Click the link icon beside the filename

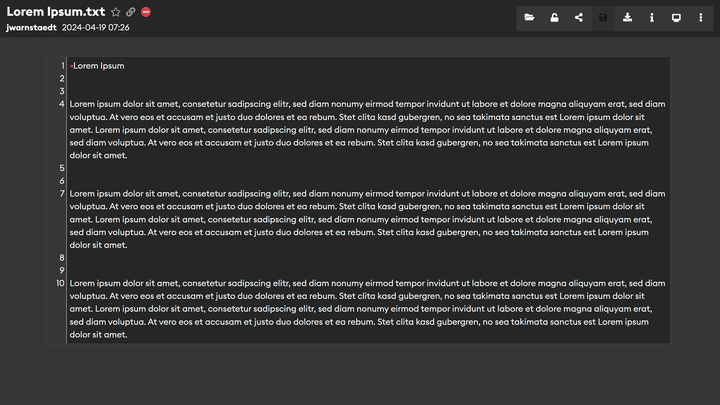click(x=131, y=12)
